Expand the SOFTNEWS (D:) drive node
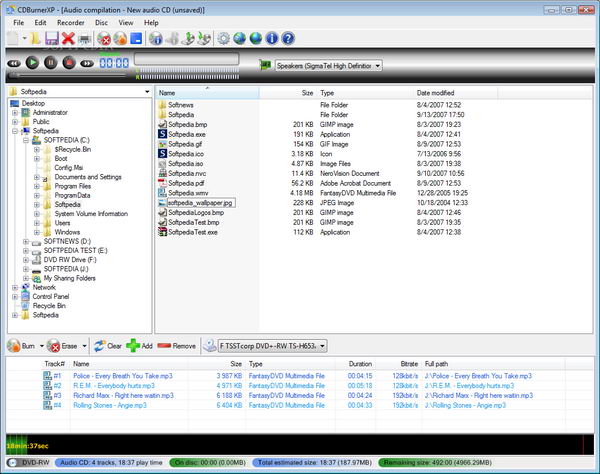 (26, 241)
